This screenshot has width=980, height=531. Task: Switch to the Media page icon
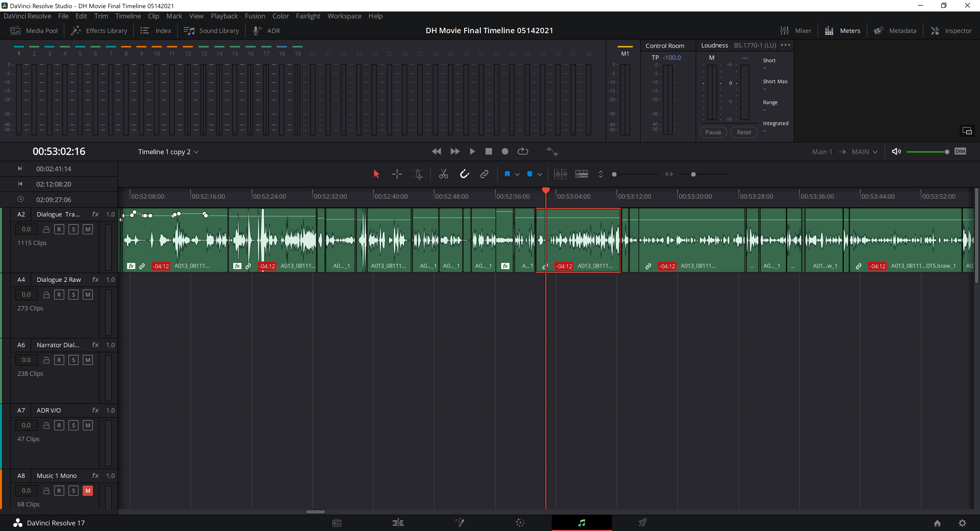[337, 523]
